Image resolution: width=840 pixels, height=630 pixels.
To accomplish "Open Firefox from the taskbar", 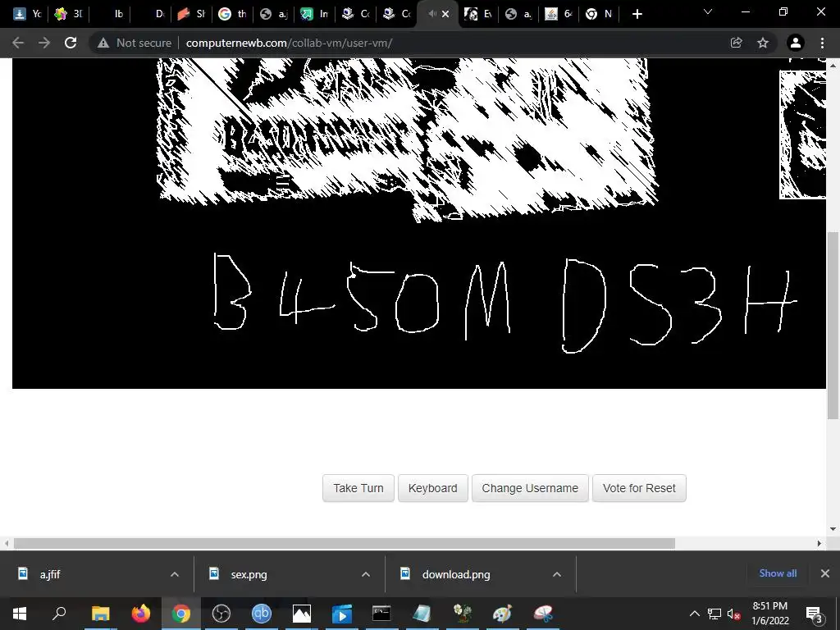I will click(141, 614).
